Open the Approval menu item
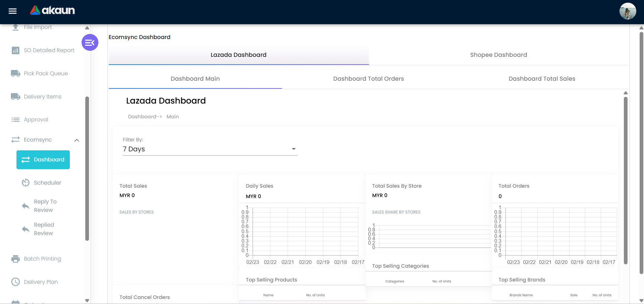The image size is (644, 304). tap(36, 120)
